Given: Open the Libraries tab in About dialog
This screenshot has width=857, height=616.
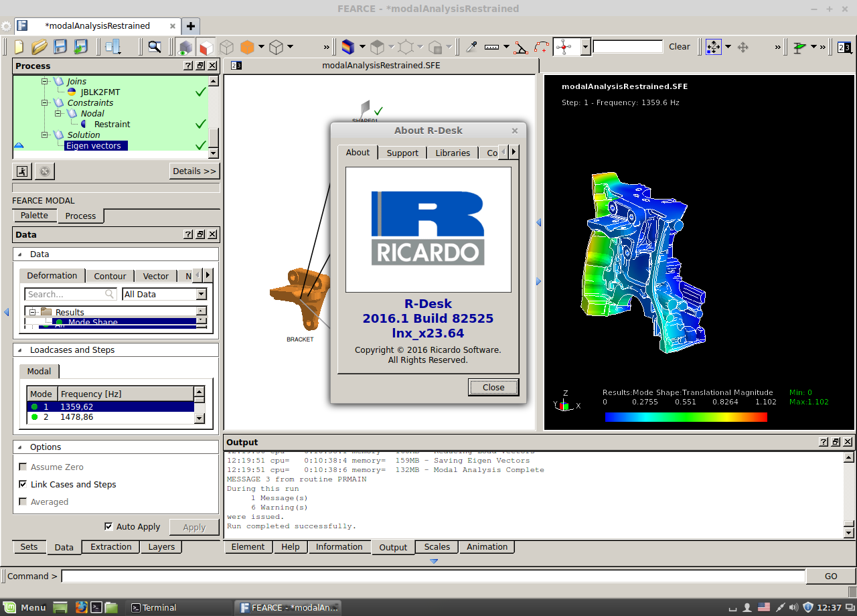Looking at the screenshot, I should pos(453,153).
